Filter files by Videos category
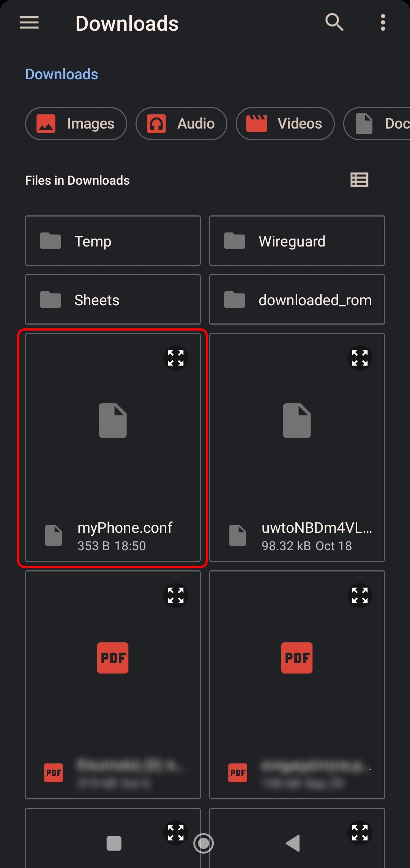Screen dimensions: 410x868 point(285,124)
